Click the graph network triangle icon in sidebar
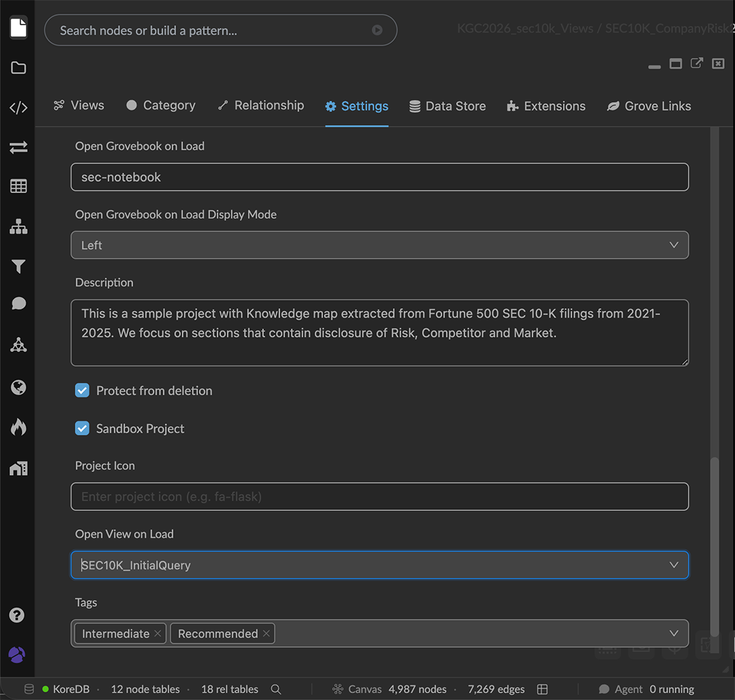Viewport: 735px width, 700px height. pyautogui.click(x=18, y=345)
